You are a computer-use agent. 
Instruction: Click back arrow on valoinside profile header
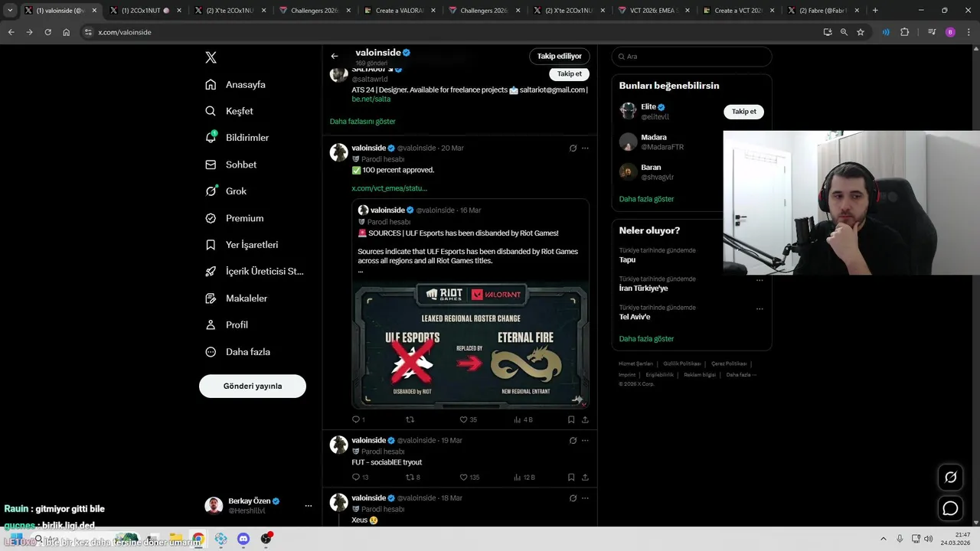pyautogui.click(x=335, y=56)
